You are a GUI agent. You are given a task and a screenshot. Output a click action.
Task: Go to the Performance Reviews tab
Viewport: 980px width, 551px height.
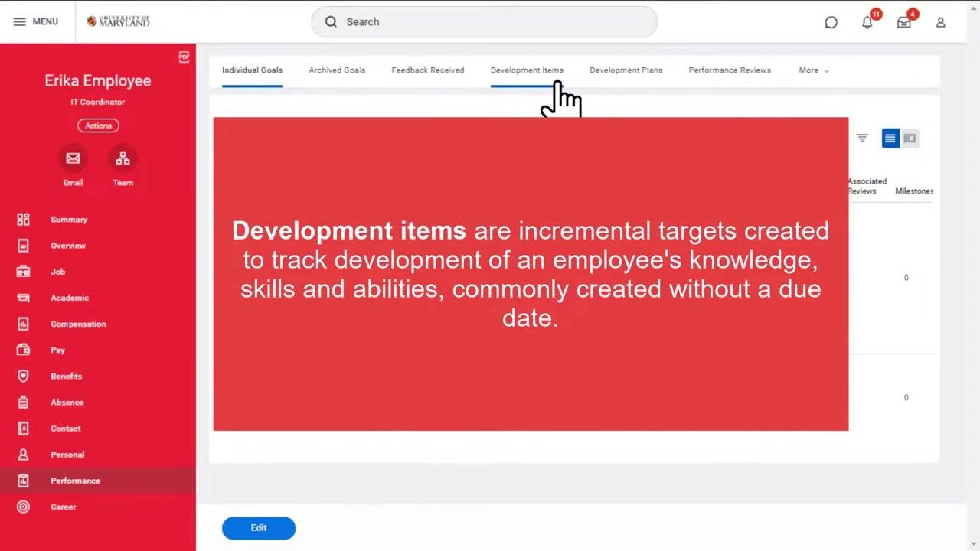730,70
